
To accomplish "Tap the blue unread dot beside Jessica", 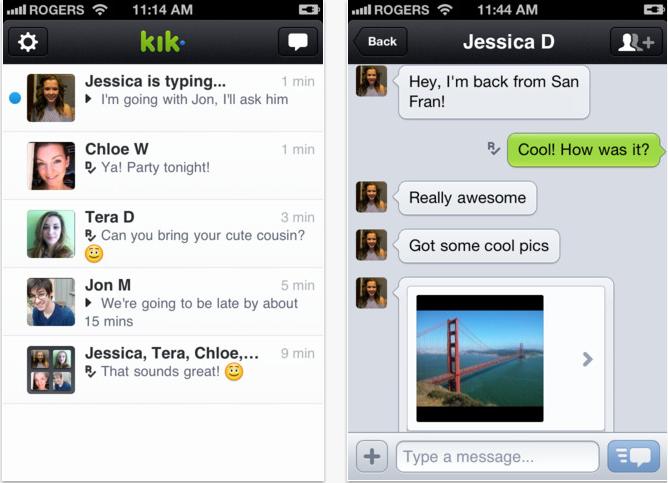I will pos(15,98).
